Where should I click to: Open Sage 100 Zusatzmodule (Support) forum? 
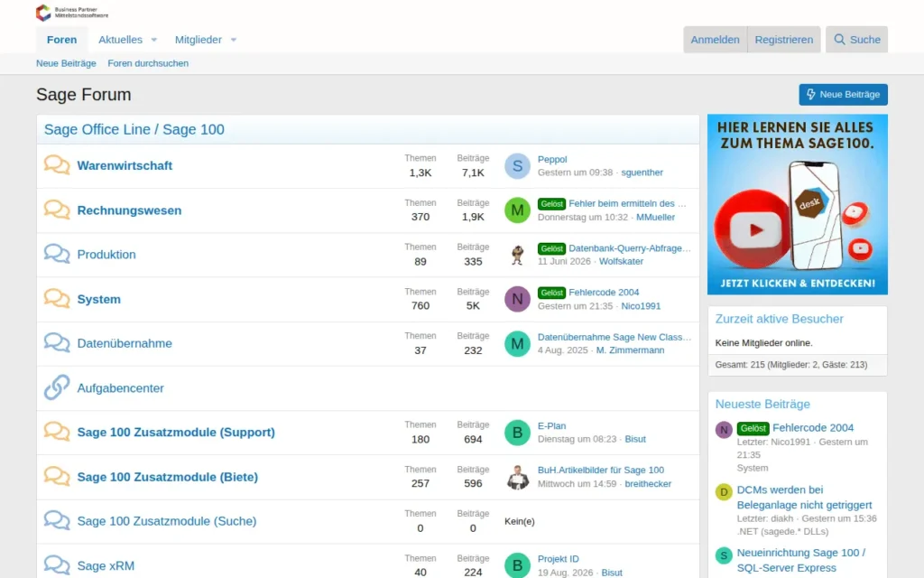point(176,433)
